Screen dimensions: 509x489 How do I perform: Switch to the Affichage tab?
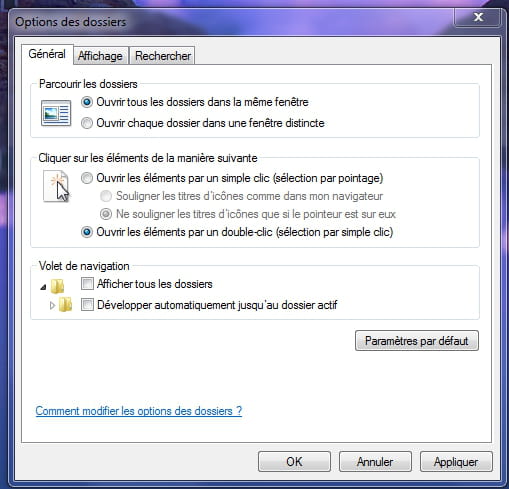100,56
